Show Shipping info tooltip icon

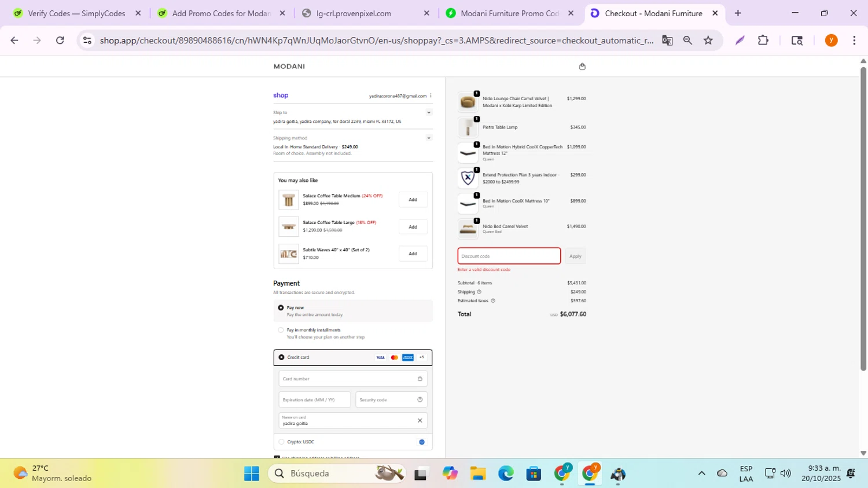coord(479,292)
